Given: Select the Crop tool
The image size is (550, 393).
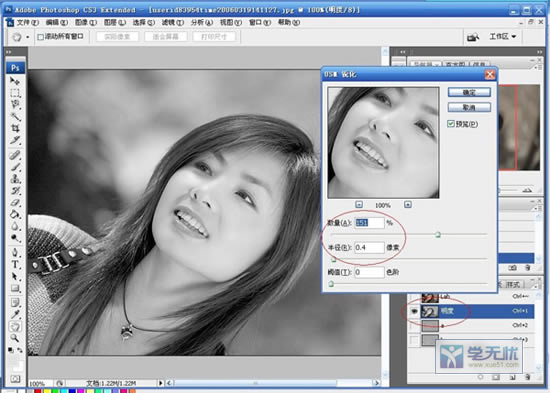Looking at the screenshot, I should pyautogui.click(x=15, y=128).
